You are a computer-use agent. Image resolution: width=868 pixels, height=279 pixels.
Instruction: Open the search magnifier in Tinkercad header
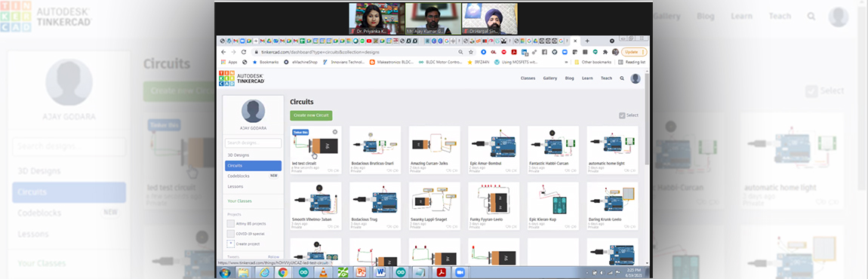622,78
